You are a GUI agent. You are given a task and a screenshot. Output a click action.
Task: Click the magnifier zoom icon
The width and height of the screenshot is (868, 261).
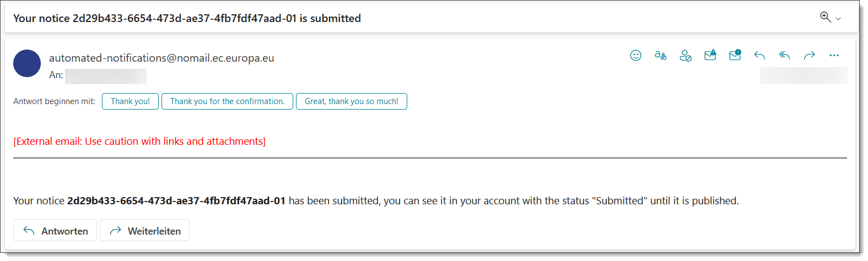click(x=825, y=17)
